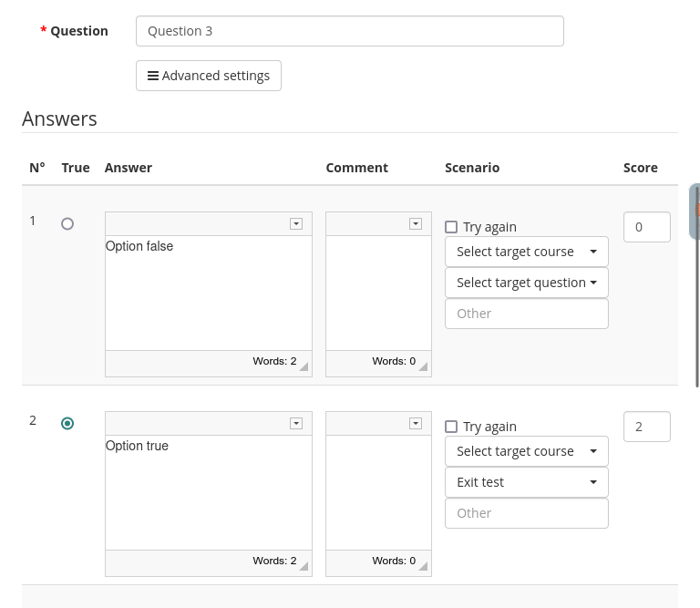The height and width of the screenshot is (608, 700).
Task: Expand toolbar arrow in comment 1 editor
Action: click(x=416, y=224)
